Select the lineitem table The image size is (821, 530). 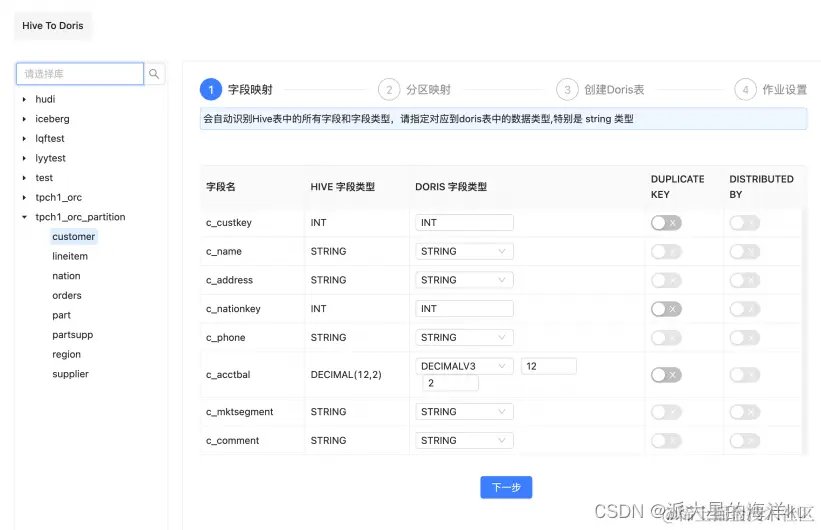pos(70,257)
